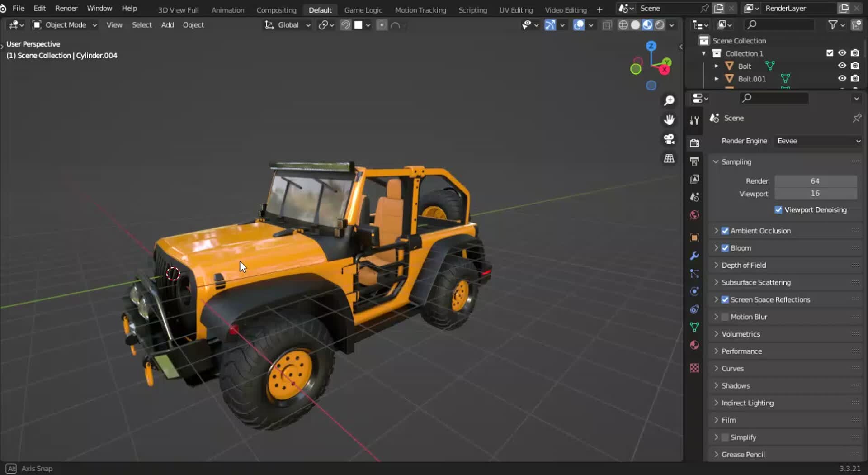Image resolution: width=868 pixels, height=475 pixels.
Task: Set Viewport samples value field
Action: point(816,194)
